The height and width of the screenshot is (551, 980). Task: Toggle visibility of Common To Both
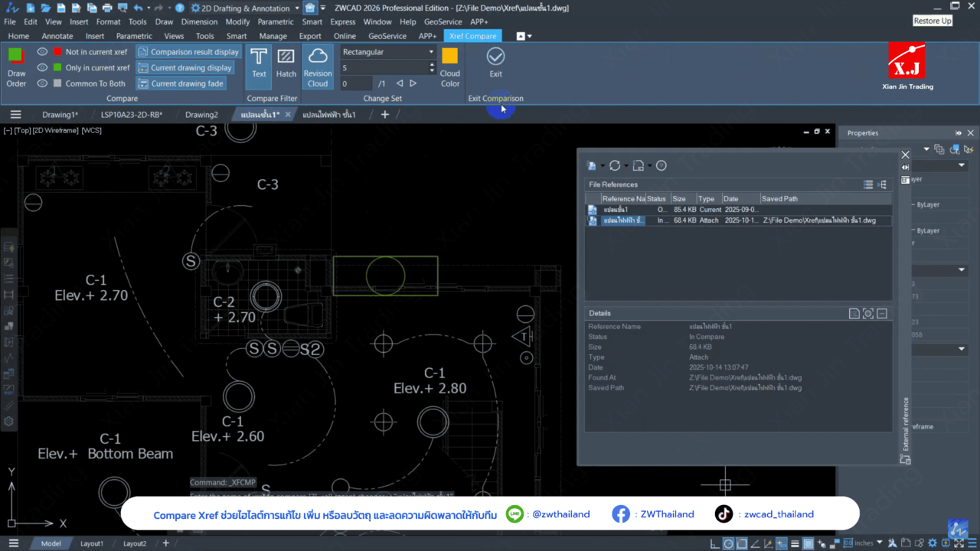tap(43, 83)
